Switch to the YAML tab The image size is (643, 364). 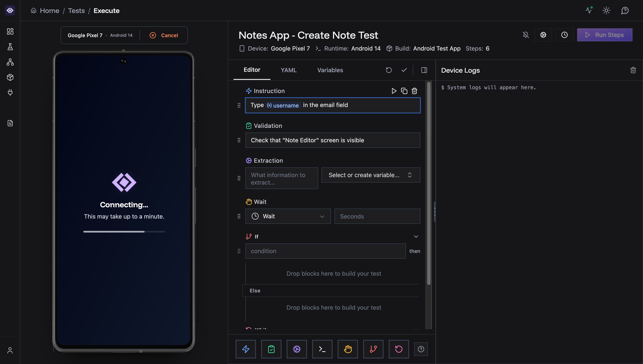point(289,70)
